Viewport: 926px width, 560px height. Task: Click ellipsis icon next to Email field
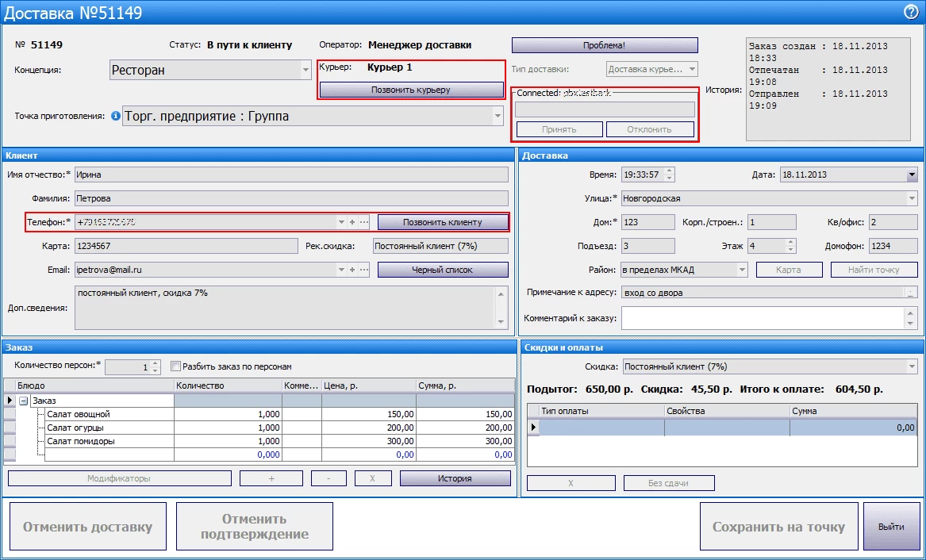363,270
